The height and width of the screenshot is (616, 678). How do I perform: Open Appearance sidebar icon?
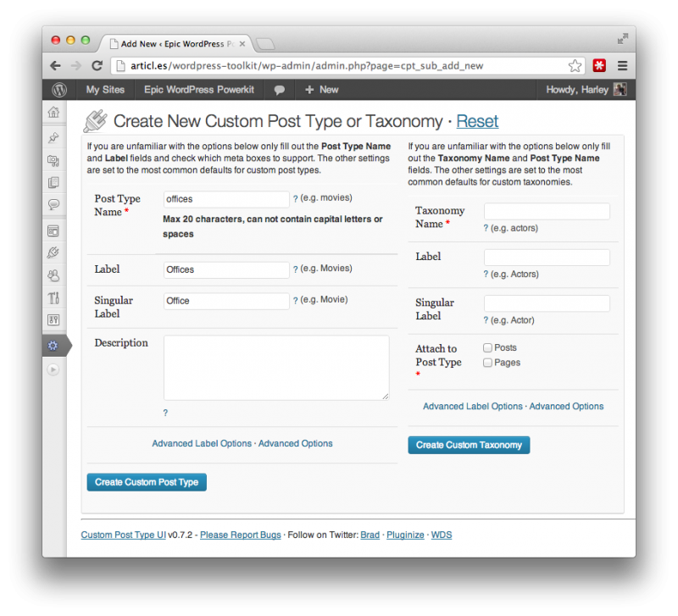point(53,231)
